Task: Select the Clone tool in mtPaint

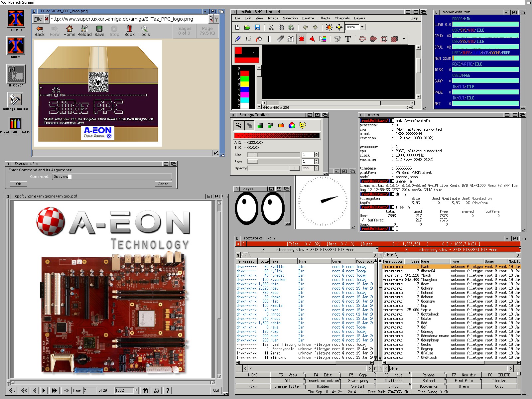Action: [291, 39]
